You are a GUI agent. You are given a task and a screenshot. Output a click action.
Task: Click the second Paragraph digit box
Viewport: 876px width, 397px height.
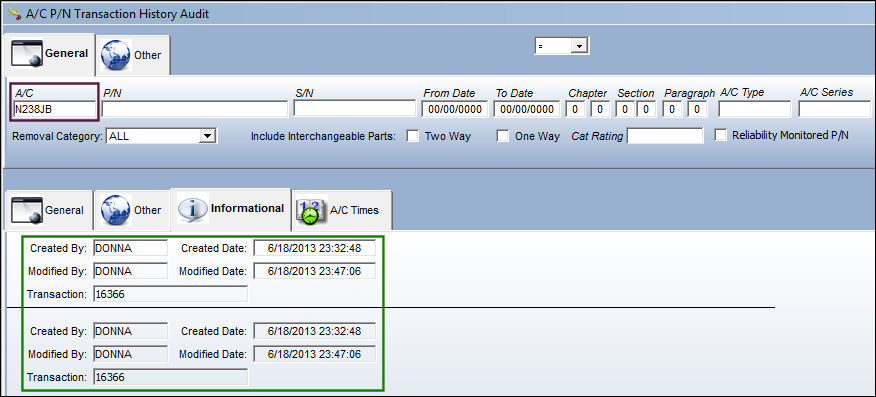tap(697, 109)
